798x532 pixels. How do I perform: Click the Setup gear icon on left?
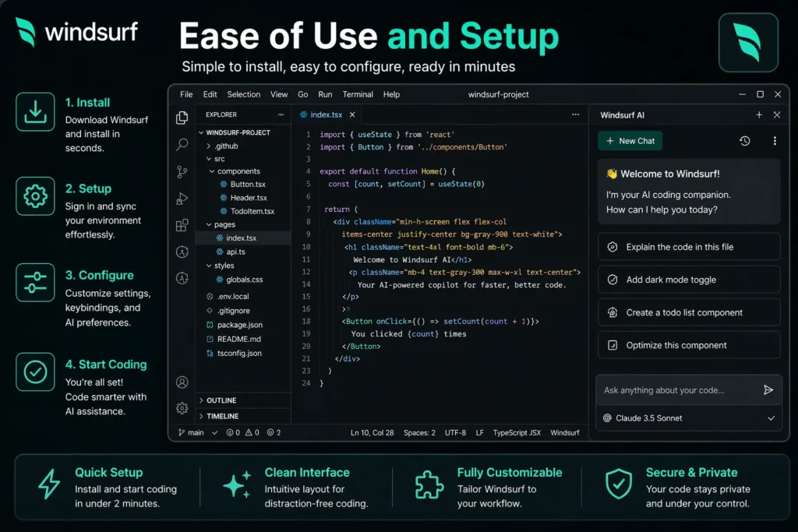[x=35, y=196]
